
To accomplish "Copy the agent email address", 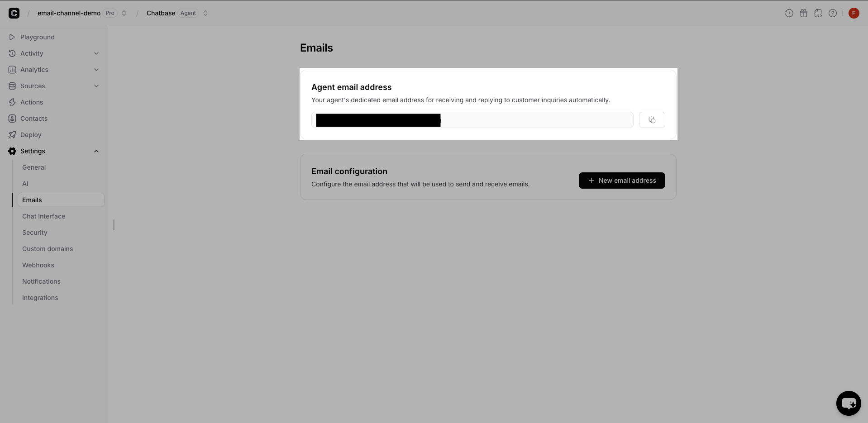I will pos(652,120).
